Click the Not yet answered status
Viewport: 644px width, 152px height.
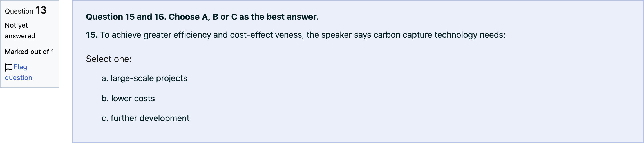click(20, 31)
